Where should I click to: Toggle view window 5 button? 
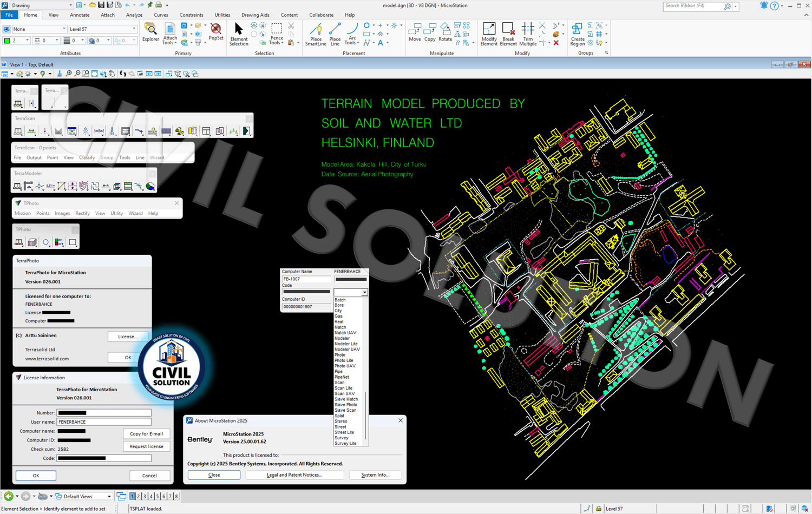pos(158,496)
